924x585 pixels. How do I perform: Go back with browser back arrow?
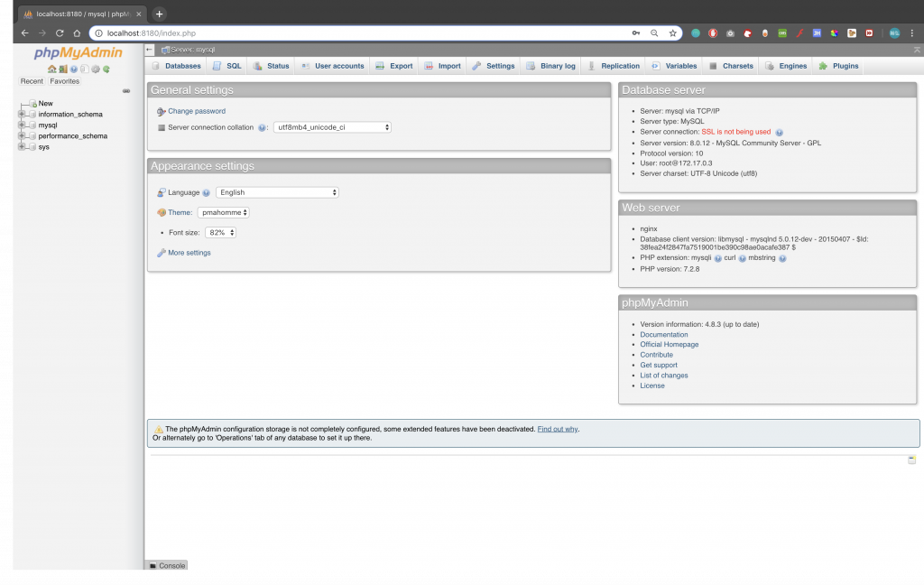[24, 33]
